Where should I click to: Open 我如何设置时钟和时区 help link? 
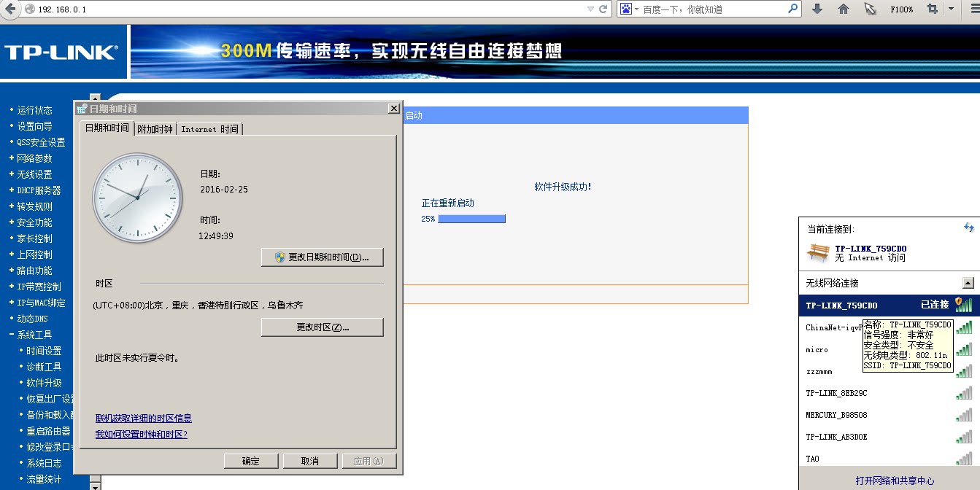tap(142, 435)
